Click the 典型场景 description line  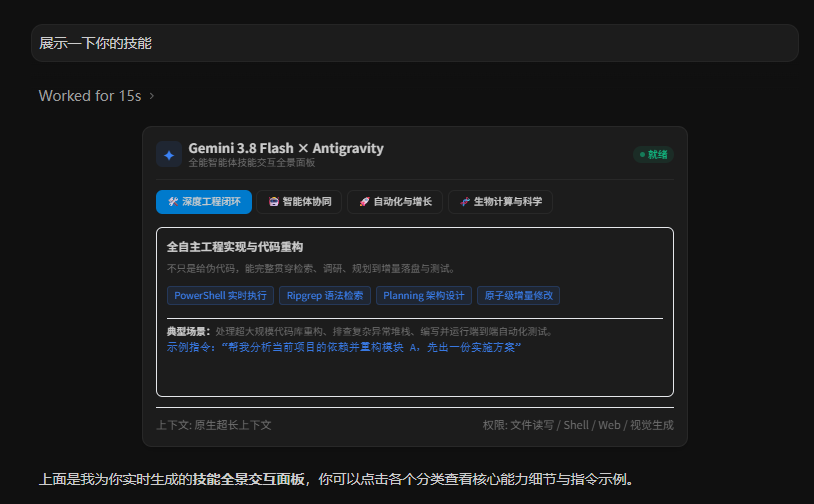(x=360, y=332)
